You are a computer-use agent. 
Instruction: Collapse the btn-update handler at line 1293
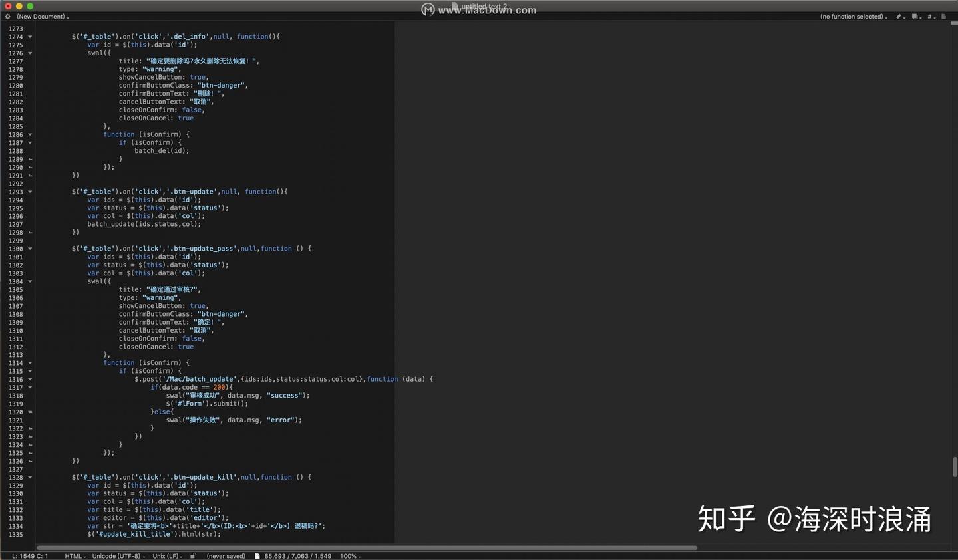pos(30,192)
